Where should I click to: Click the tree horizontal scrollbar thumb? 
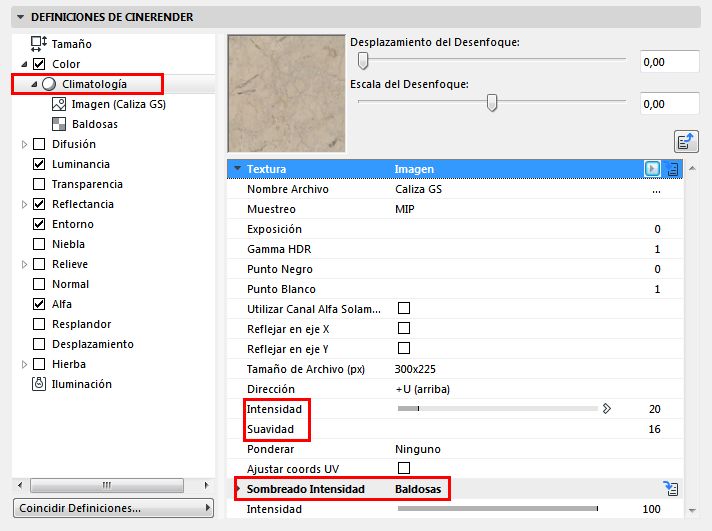(x=107, y=485)
